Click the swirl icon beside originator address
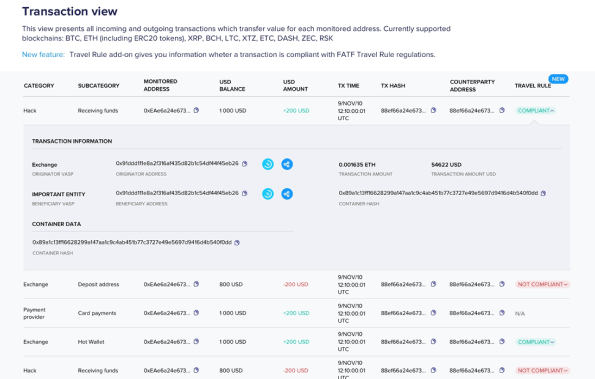This screenshot has height=379, width=595. click(268, 164)
